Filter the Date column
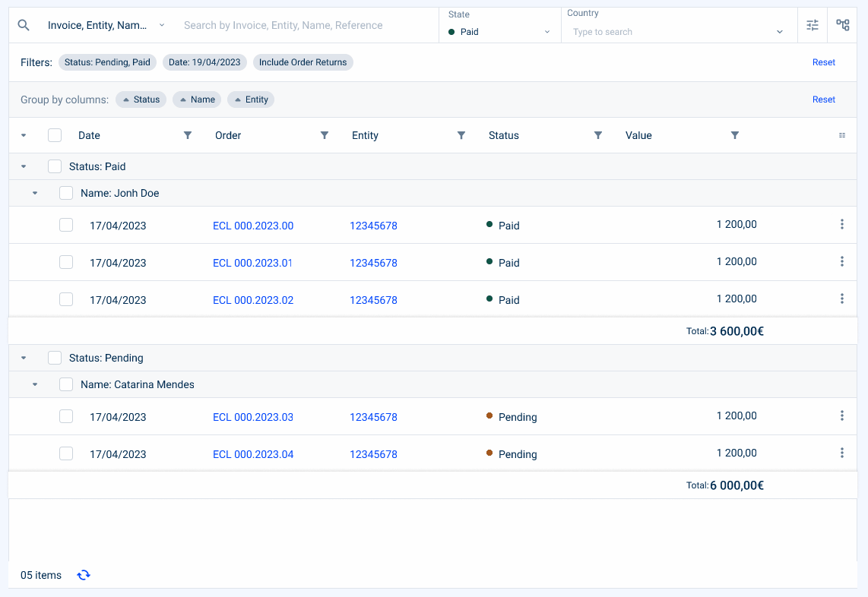This screenshot has width=868, height=597. (x=188, y=135)
